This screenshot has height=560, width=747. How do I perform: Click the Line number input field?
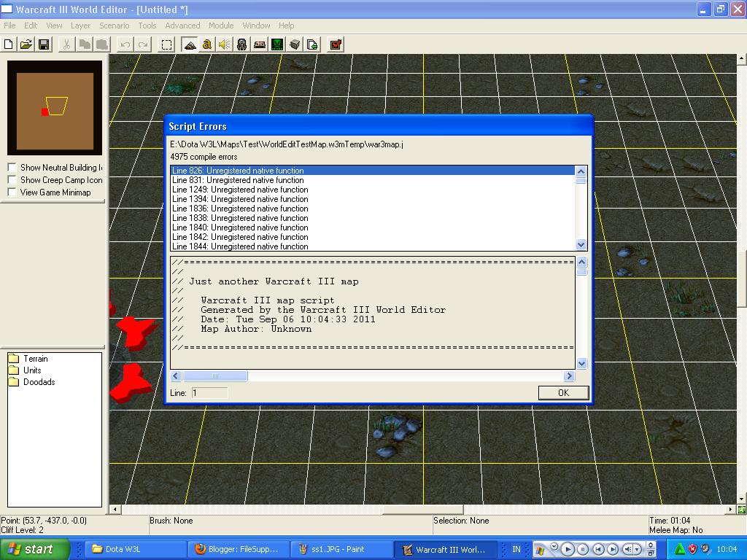209,393
